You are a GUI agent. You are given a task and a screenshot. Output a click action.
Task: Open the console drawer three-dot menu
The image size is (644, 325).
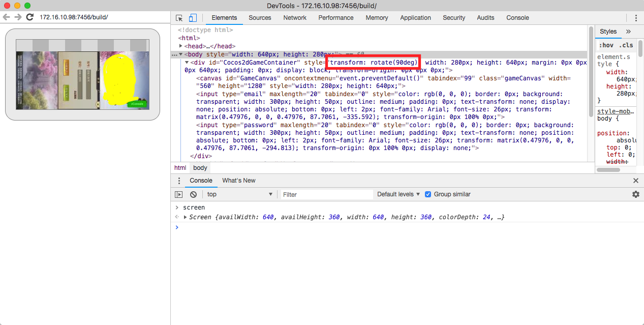[x=178, y=181]
